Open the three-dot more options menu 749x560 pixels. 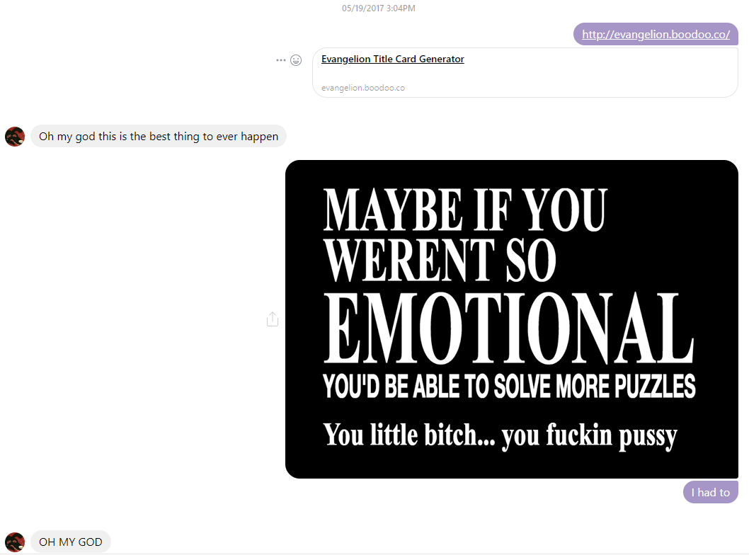pyautogui.click(x=281, y=60)
